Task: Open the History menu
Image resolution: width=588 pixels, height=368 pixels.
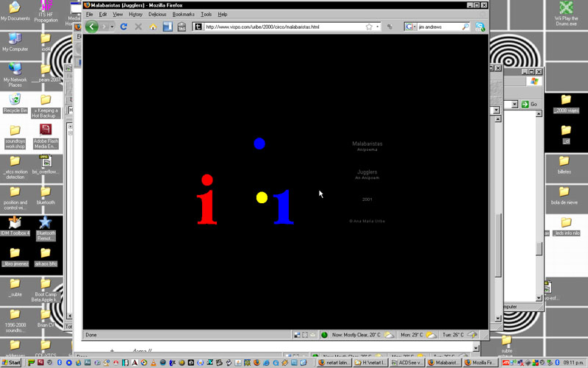Action: click(x=136, y=14)
